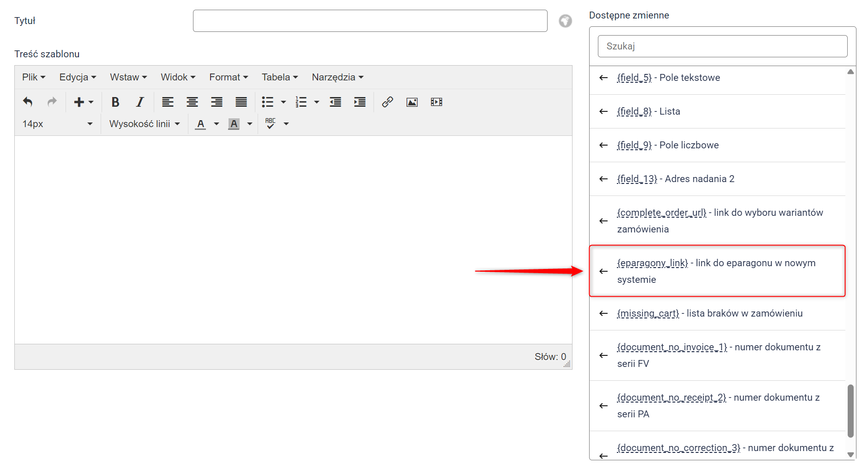The height and width of the screenshot is (470, 868).
Task: Click globe icon next to Tytuł field
Action: click(565, 21)
